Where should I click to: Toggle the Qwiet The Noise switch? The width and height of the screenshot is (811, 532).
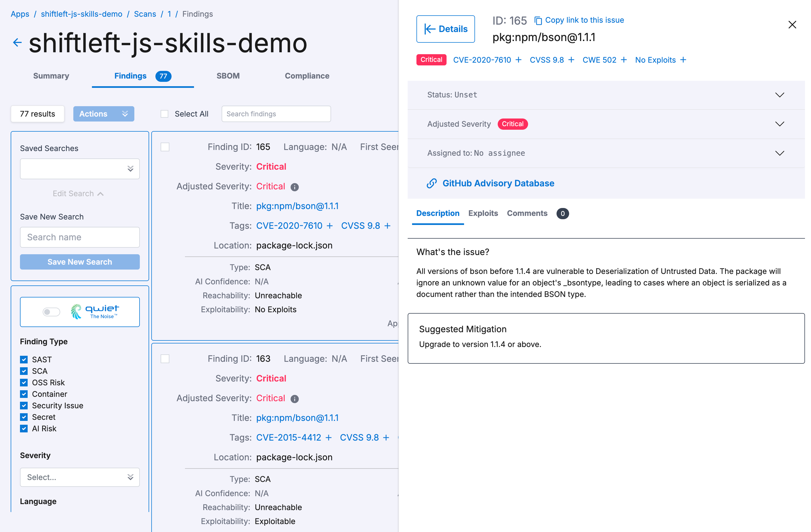(51, 312)
